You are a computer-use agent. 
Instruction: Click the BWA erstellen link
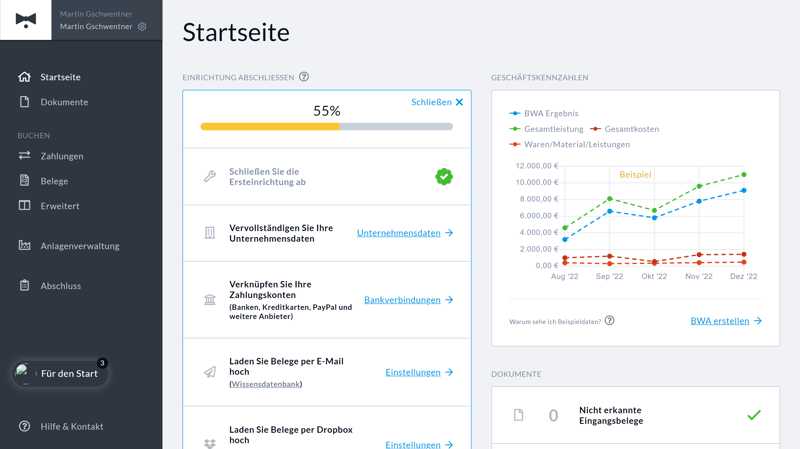(720, 321)
